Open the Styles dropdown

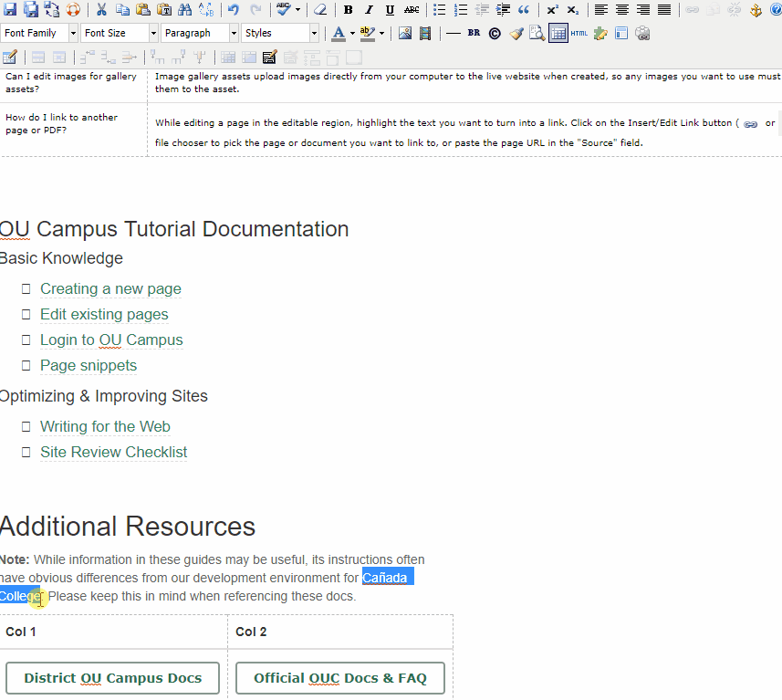[280, 33]
